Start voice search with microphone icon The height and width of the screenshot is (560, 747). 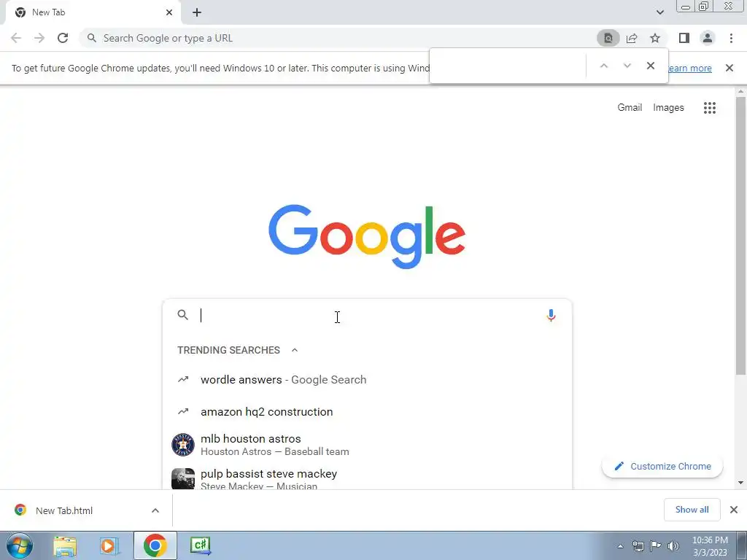click(x=551, y=315)
